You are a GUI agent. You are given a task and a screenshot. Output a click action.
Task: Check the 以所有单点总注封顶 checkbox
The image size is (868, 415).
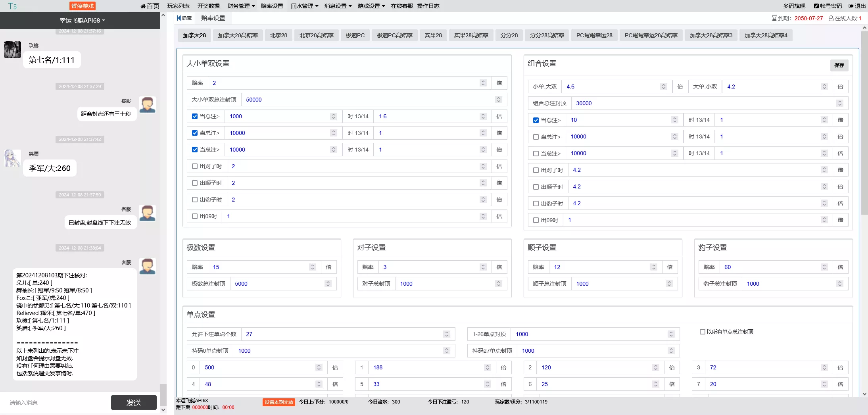pyautogui.click(x=703, y=332)
